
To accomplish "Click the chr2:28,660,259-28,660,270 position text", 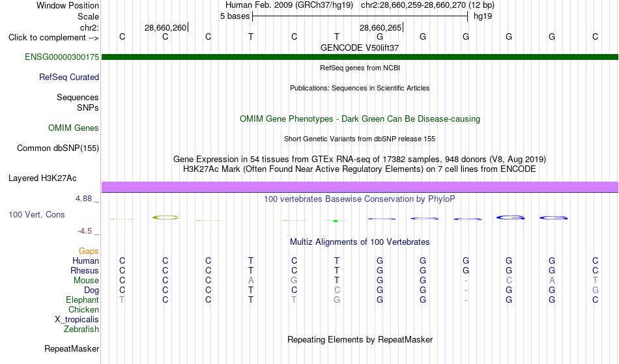I will (x=427, y=5).
